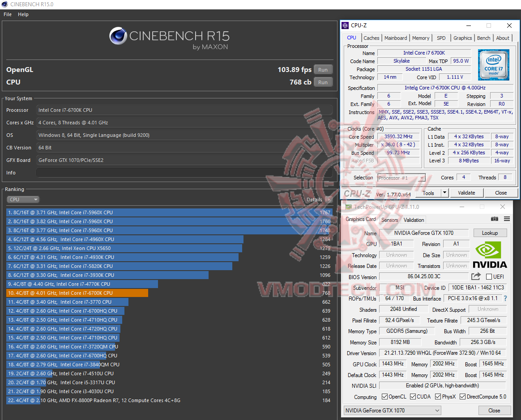Click the CPU-Z title bar app icon
Image resolution: width=521 pixels, height=420 pixels.
tap(345, 25)
